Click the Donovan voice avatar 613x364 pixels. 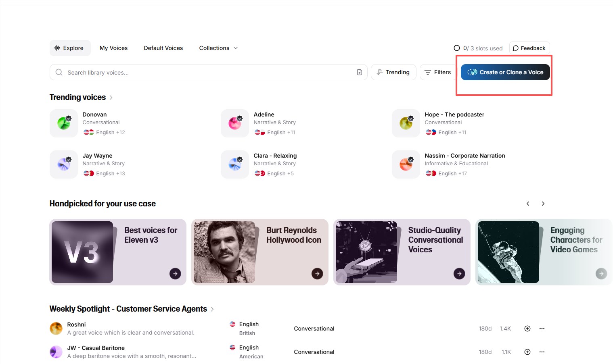[x=64, y=123]
